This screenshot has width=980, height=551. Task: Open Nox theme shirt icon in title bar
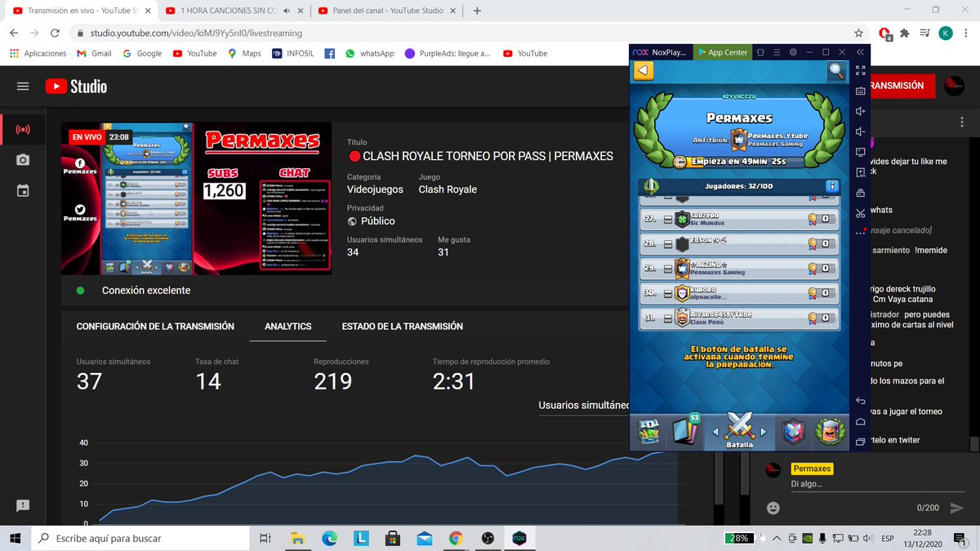[759, 52]
